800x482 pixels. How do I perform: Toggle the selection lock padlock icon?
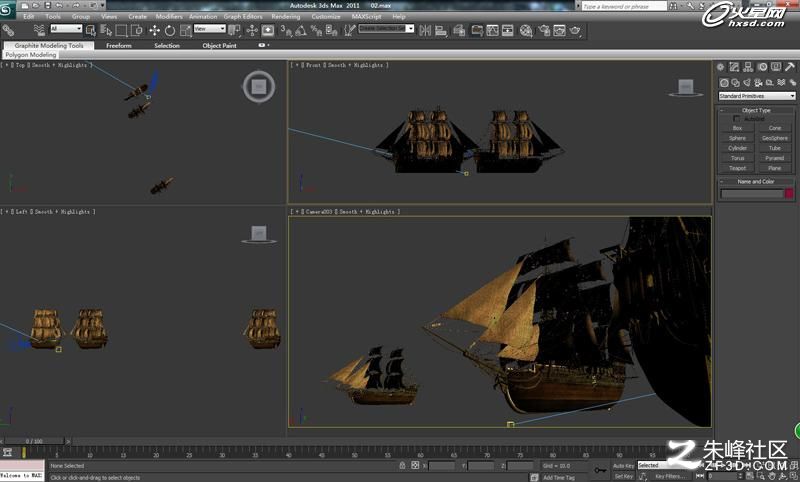403,465
